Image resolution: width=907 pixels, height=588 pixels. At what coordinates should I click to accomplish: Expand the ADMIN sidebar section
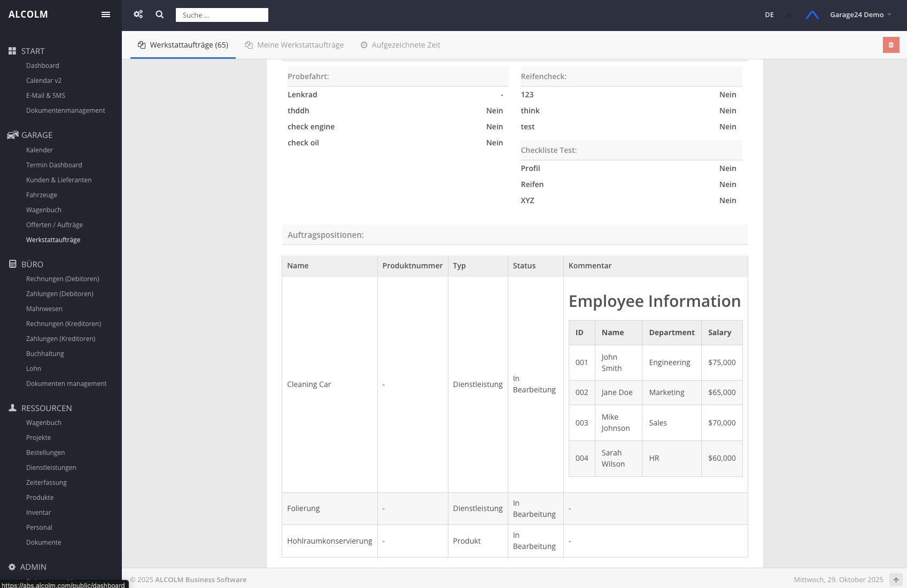pos(33,567)
